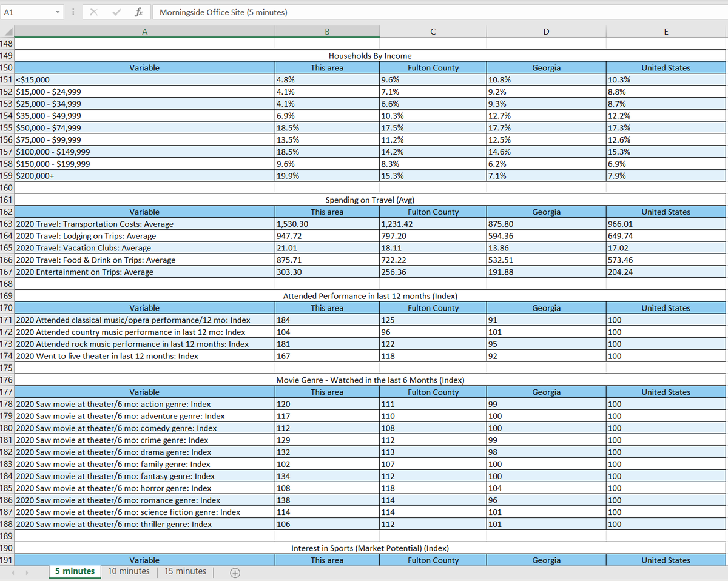Select column D header

[x=546, y=33]
